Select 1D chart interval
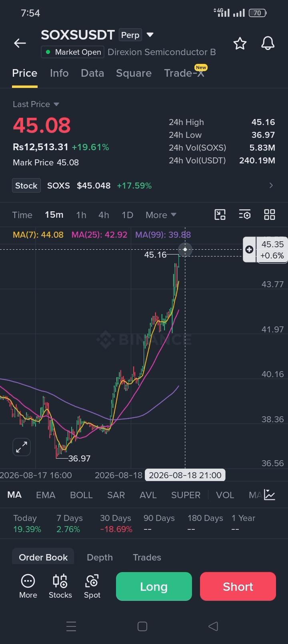Viewport: 288px width, 644px height. pyautogui.click(x=127, y=215)
